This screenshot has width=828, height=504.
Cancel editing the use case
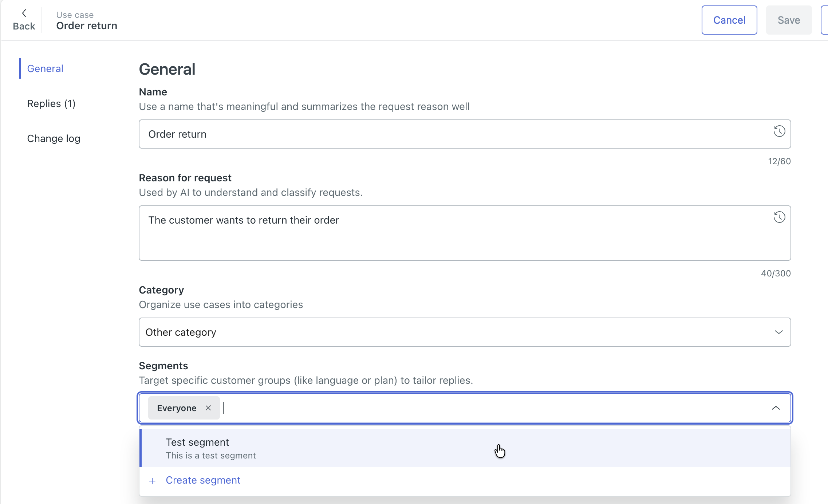coord(729,20)
